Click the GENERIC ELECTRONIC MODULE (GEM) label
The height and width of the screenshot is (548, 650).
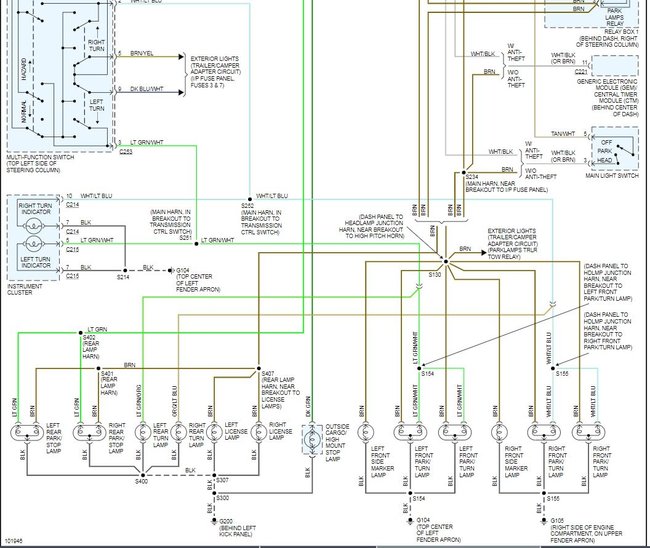point(608,85)
